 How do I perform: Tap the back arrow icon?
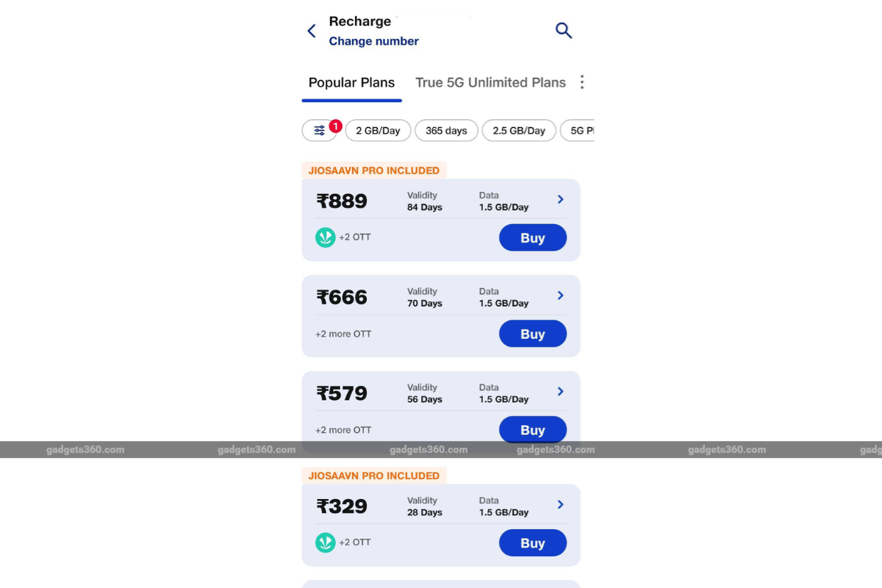312,31
